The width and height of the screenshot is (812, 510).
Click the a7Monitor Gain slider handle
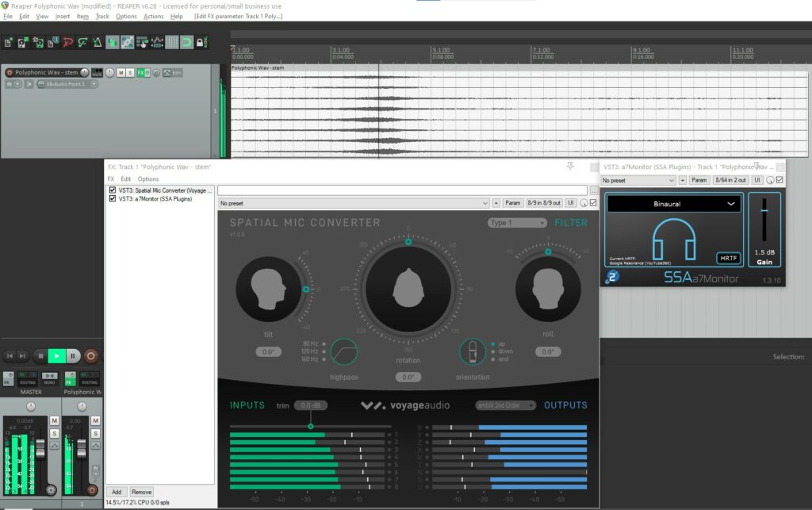[764, 210]
